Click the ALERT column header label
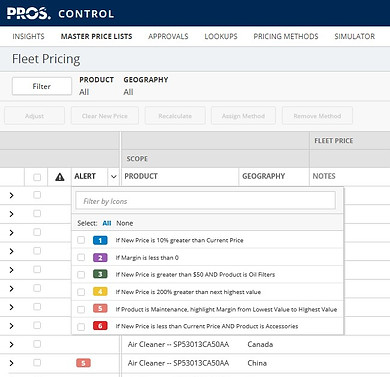 tap(85, 176)
